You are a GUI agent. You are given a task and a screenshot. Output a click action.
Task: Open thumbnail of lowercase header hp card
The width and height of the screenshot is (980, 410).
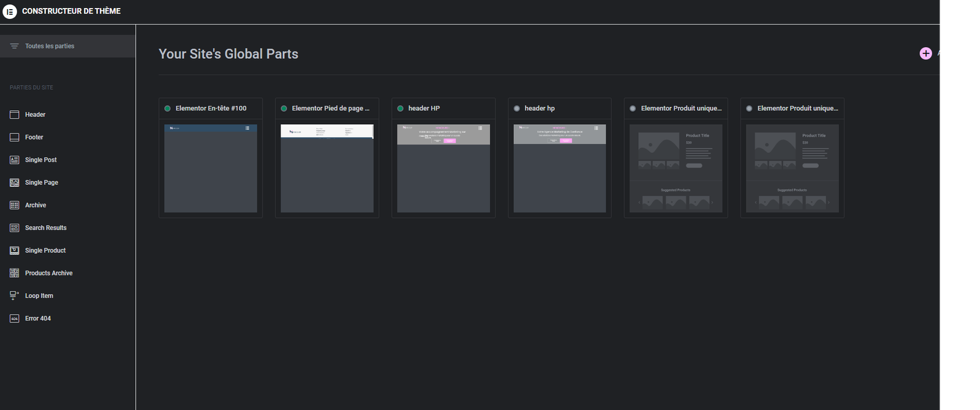pyautogui.click(x=560, y=168)
